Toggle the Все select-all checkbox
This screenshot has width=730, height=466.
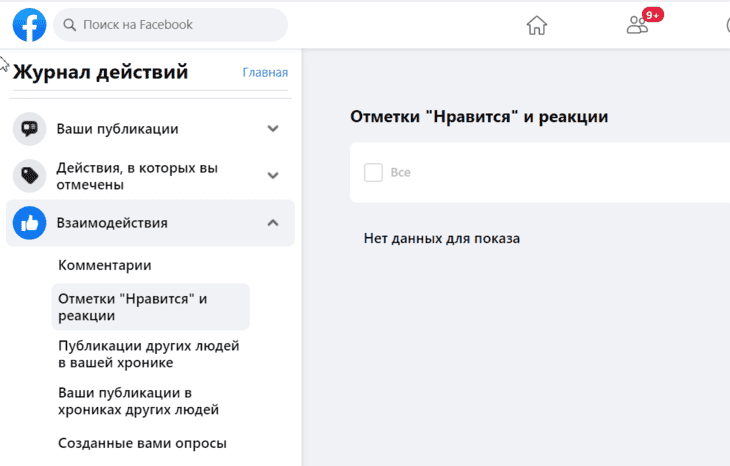pos(373,172)
